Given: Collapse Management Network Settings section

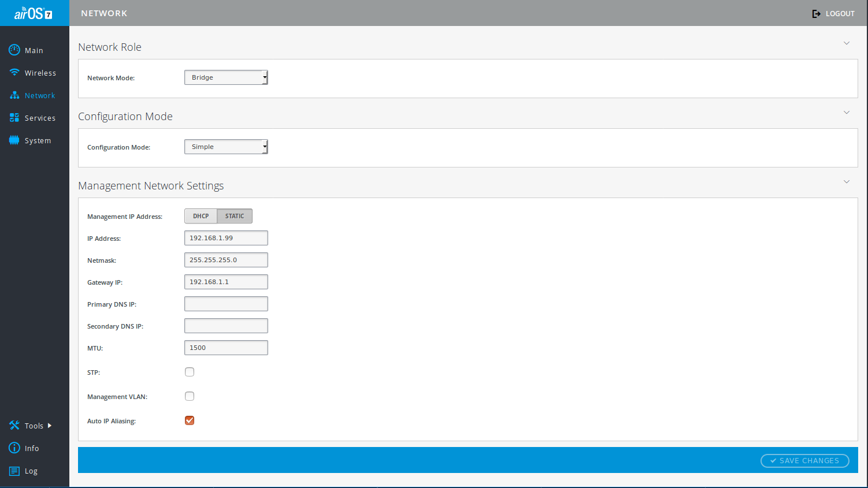Looking at the screenshot, I should [x=847, y=182].
